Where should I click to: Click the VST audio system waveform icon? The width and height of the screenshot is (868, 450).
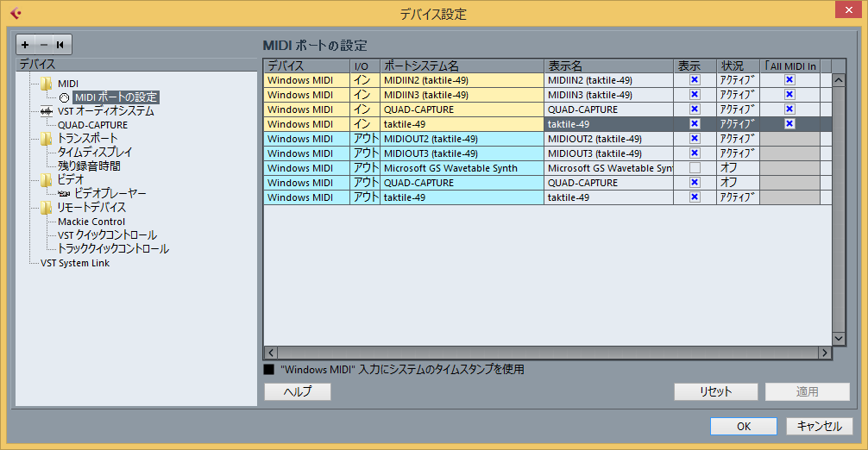[47, 111]
